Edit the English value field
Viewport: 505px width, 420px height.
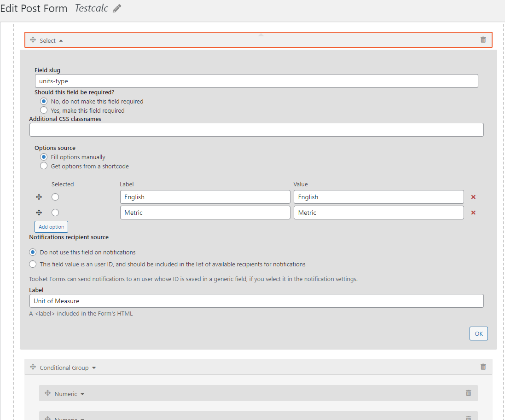coord(379,197)
